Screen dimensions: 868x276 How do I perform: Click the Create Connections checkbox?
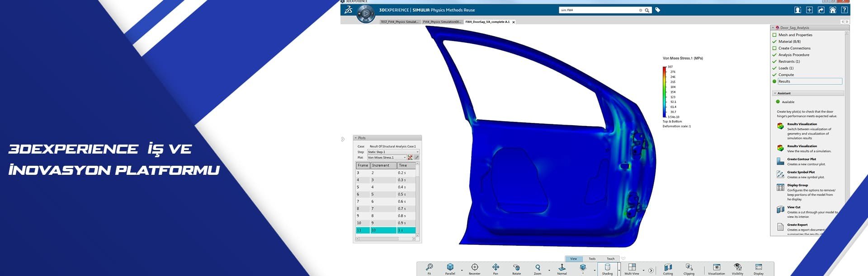click(774, 48)
